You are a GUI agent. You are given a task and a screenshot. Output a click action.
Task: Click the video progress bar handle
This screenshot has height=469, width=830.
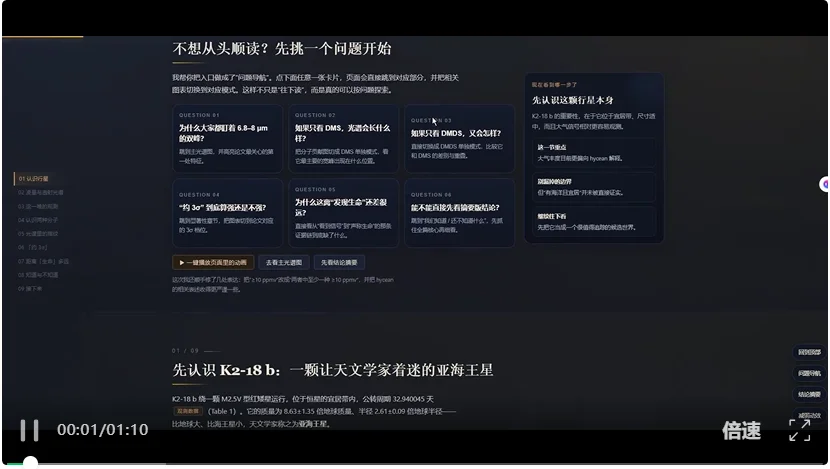[x=31, y=463]
